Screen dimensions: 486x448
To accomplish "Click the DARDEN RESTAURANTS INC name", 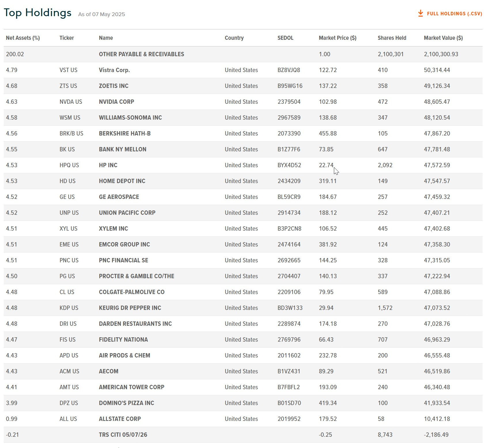I will [135, 324].
